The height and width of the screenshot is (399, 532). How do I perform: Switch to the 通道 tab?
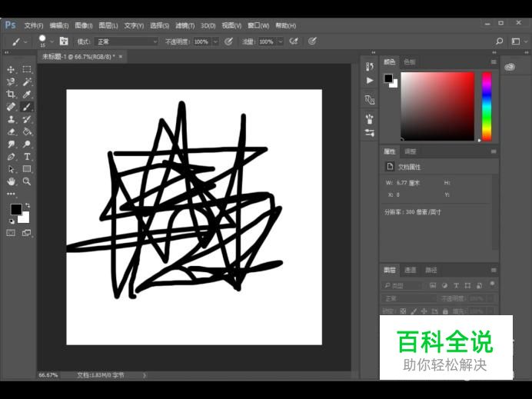tap(411, 270)
